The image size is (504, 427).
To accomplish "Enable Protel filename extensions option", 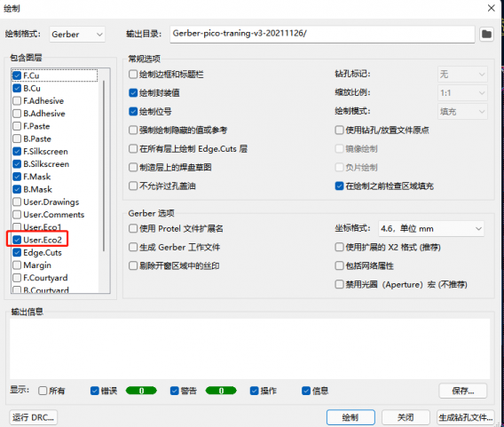I will click(x=133, y=229).
